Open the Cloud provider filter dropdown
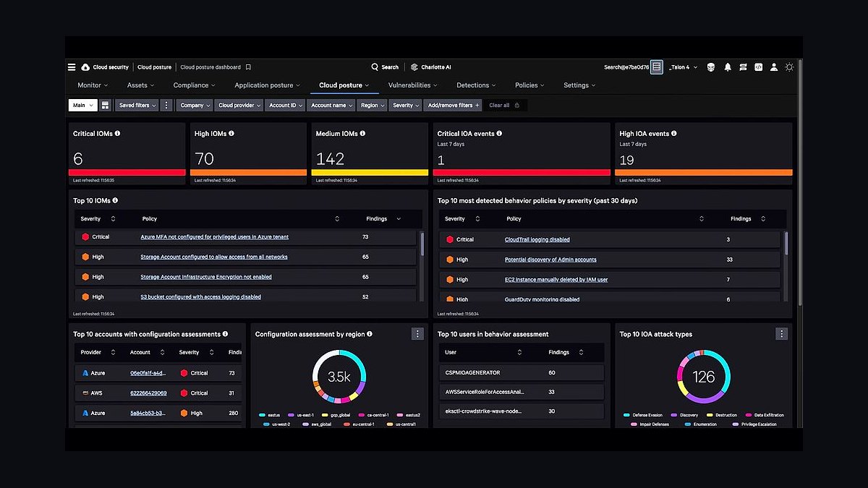 (x=239, y=105)
